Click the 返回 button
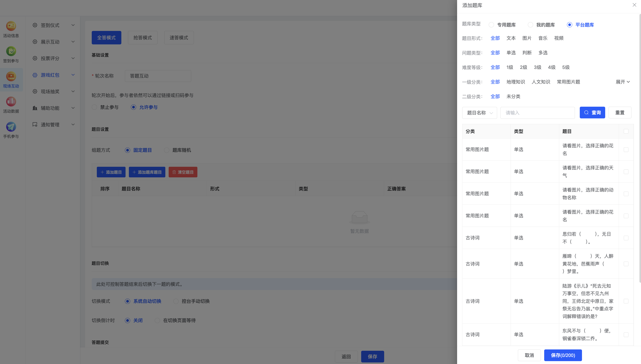This screenshot has height=364, width=641. pos(346,357)
